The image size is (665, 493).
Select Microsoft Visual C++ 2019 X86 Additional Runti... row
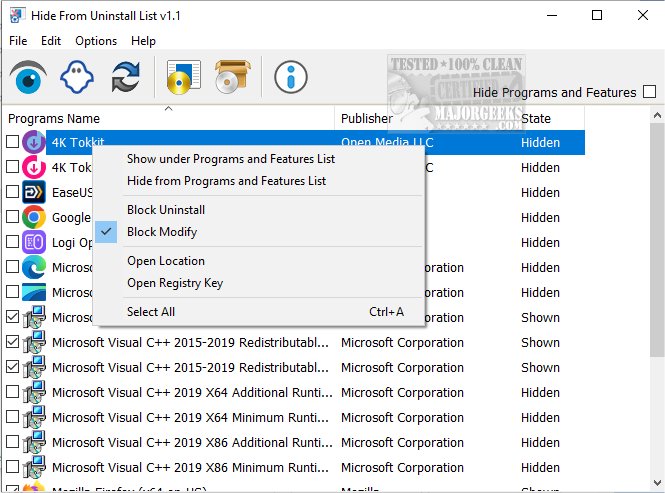coord(296,442)
